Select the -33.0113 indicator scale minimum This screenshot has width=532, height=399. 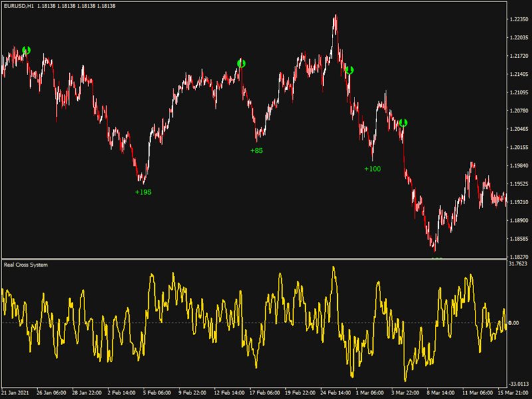pyautogui.click(x=519, y=384)
